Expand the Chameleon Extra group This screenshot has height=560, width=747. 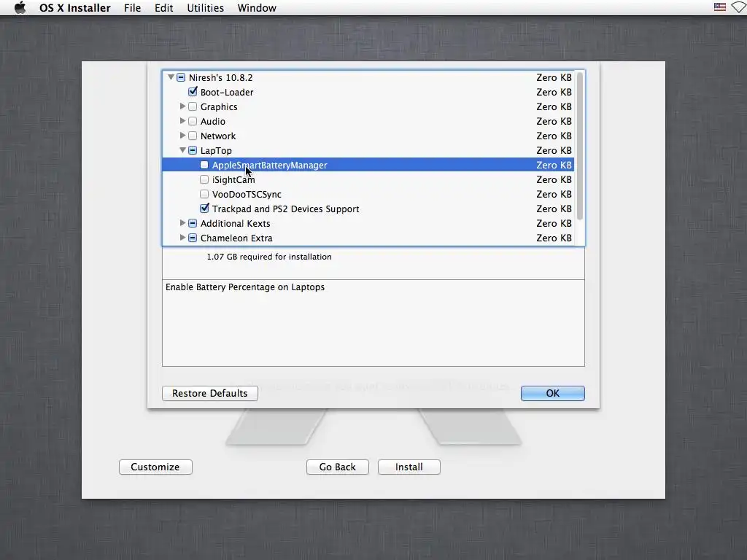[182, 238]
